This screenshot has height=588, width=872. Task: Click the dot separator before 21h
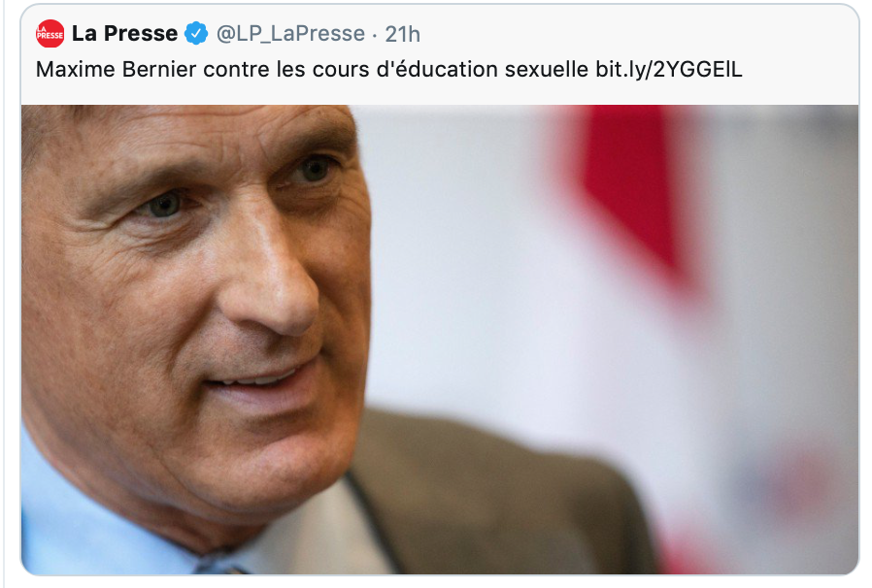point(374,35)
